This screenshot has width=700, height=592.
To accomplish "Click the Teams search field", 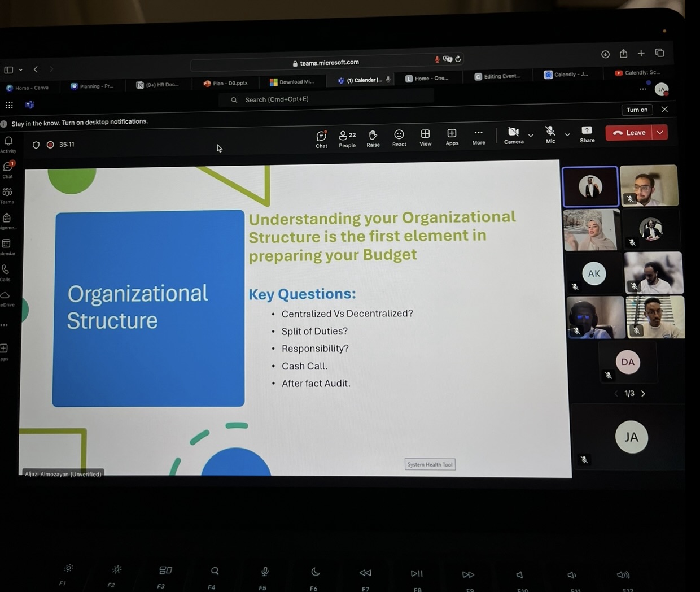I will click(326, 99).
